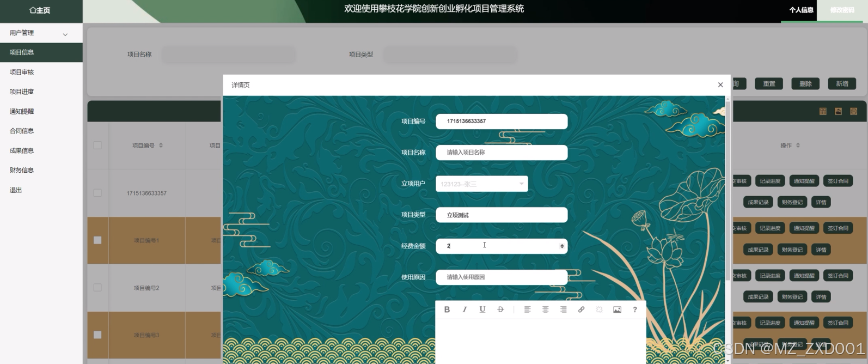Click 签订合同 in the 项目编号1 row

[838, 228]
